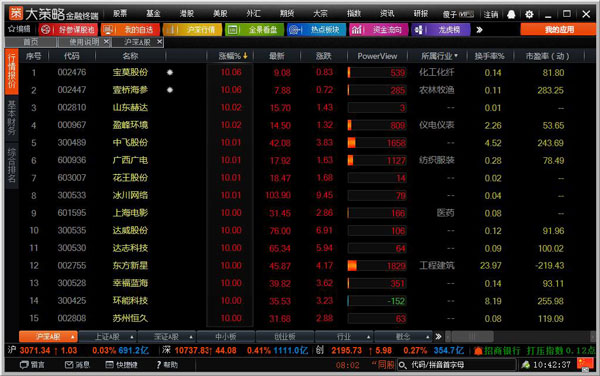Viewport: 600px width, 376px height.
Task: Show more toolbar items via double chevron
Action: pos(479,29)
